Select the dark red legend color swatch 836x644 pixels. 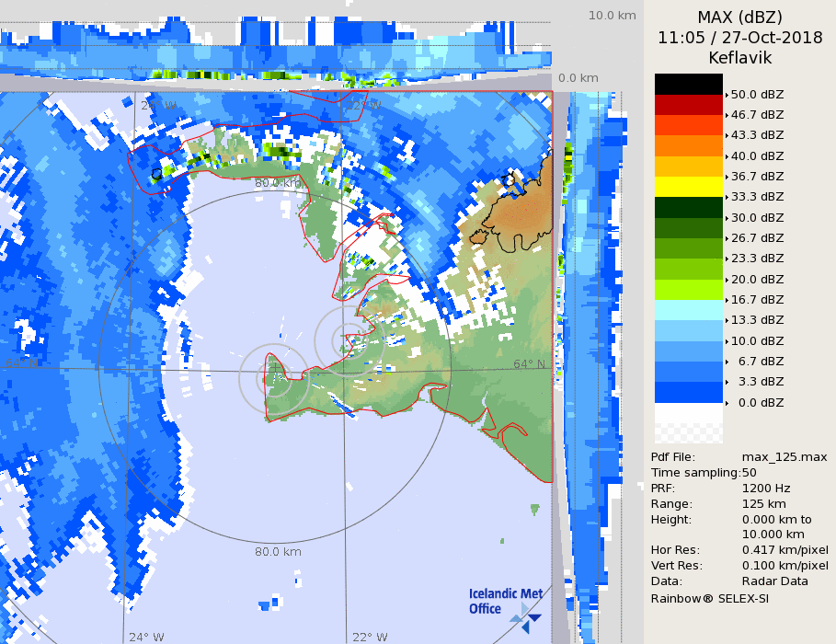[688, 104]
